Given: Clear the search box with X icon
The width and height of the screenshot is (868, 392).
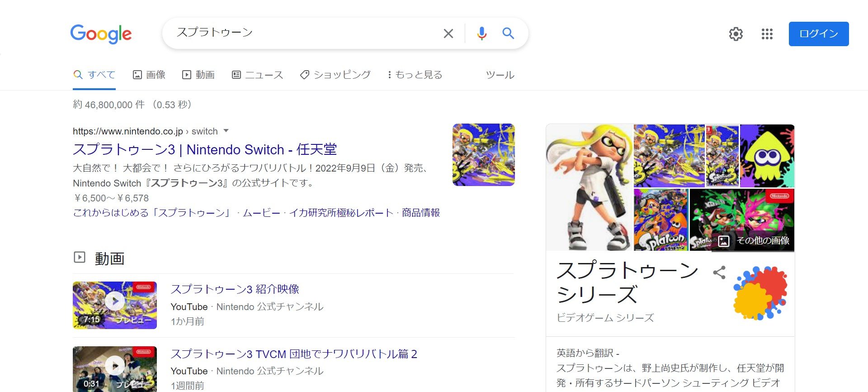Looking at the screenshot, I should click(x=448, y=33).
